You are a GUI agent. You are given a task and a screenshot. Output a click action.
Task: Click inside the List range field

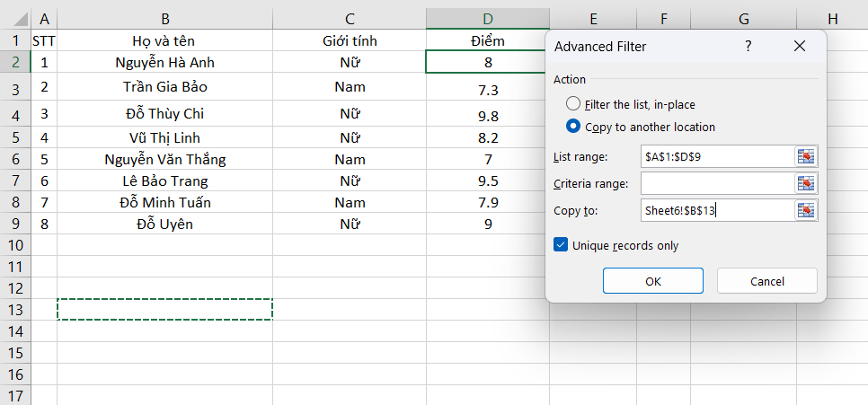716,156
